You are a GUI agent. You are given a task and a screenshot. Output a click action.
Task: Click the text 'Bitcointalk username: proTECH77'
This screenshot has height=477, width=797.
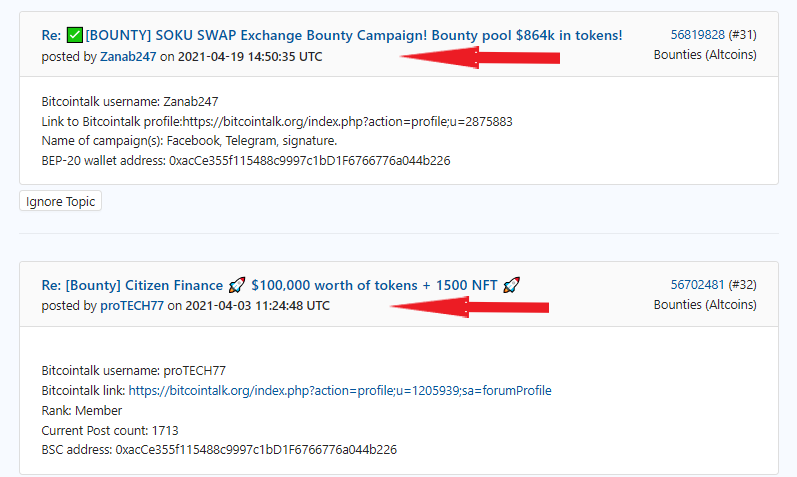[x=134, y=371]
